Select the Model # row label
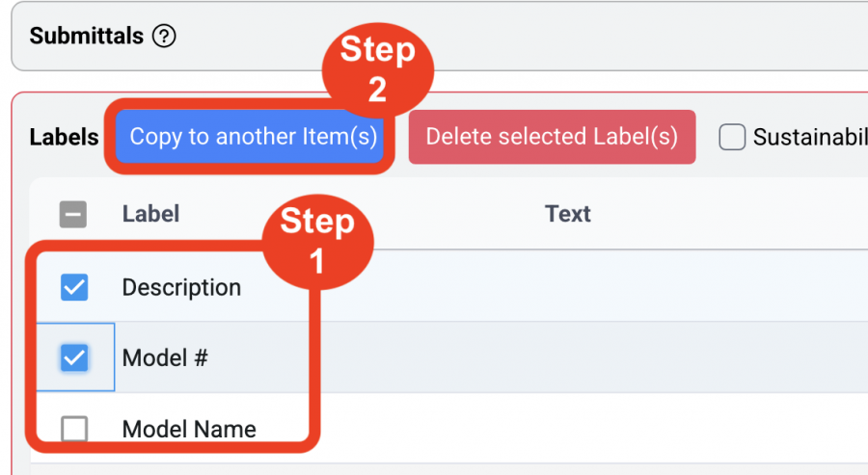 [x=165, y=358]
